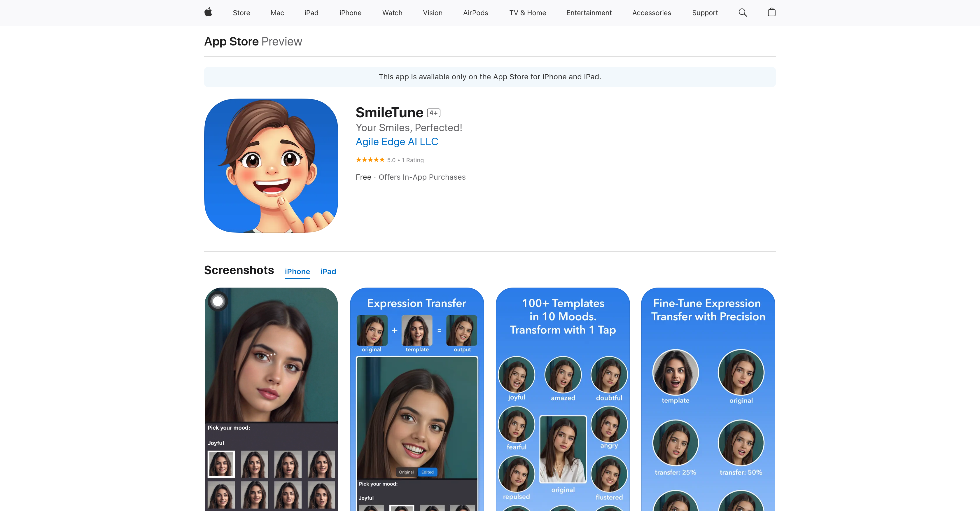
Task: Open the Accessories menu
Action: (x=651, y=13)
